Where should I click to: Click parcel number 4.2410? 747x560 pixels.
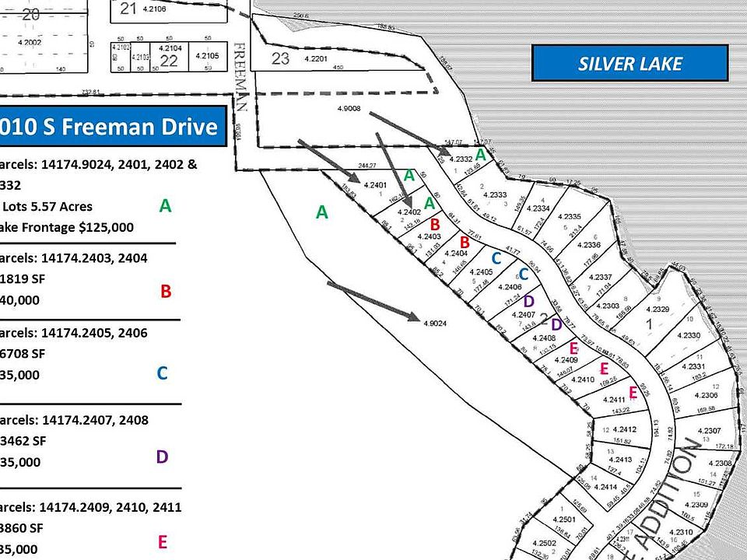583,380
